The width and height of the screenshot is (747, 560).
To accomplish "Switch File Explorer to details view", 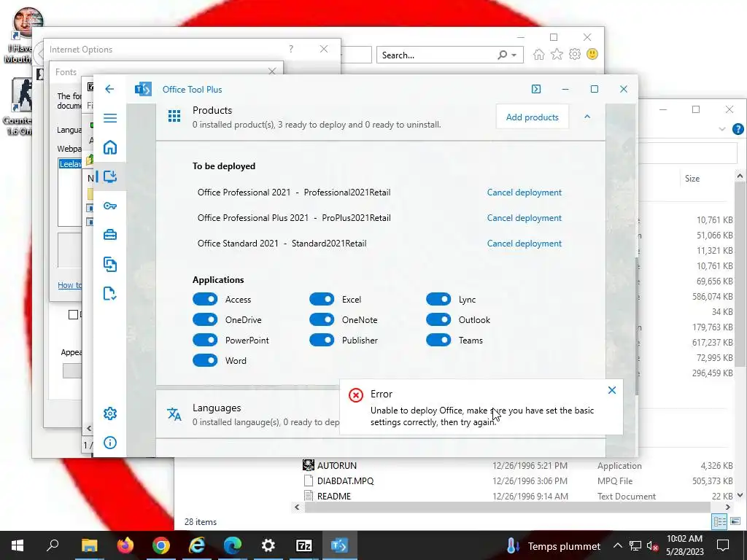I will (x=720, y=521).
